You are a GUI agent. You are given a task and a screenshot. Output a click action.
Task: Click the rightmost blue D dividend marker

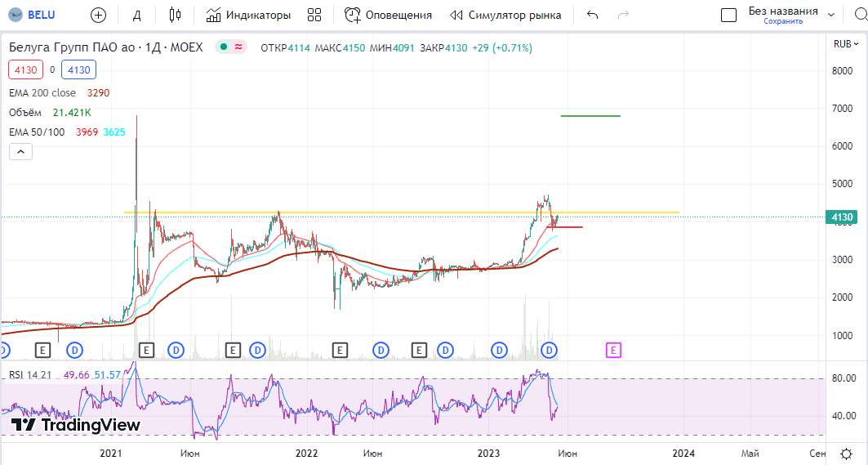[x=550, y=351]
